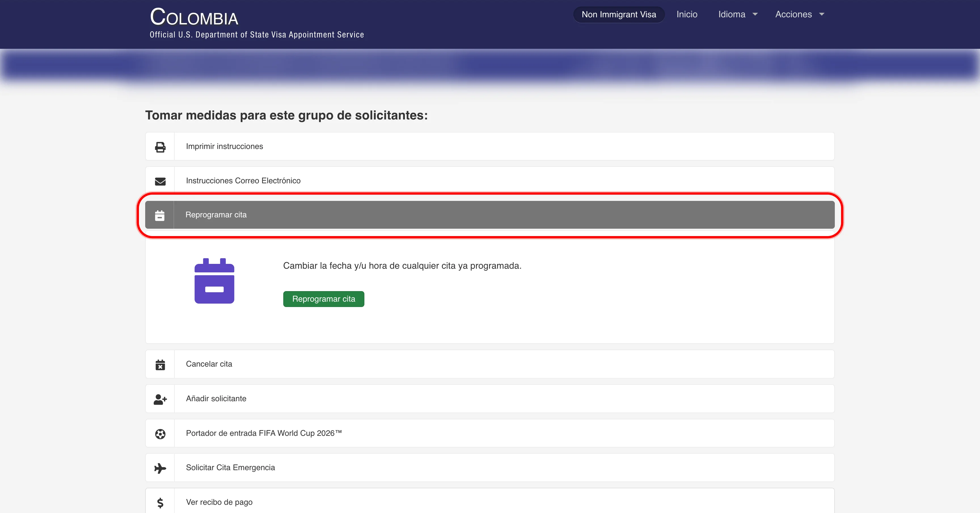Click the soccer ball icon for FIFA World Cup 2026

click(x=160, y=434)
